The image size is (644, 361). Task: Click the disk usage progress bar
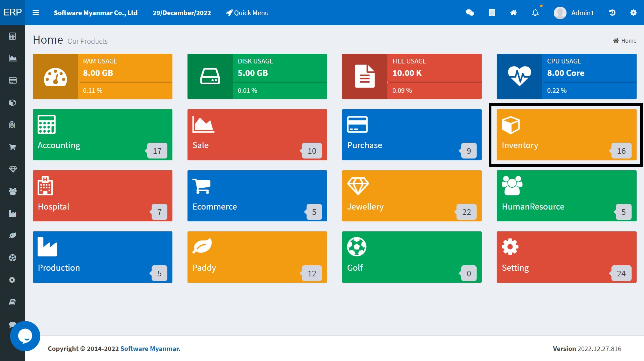pos(280,82)
